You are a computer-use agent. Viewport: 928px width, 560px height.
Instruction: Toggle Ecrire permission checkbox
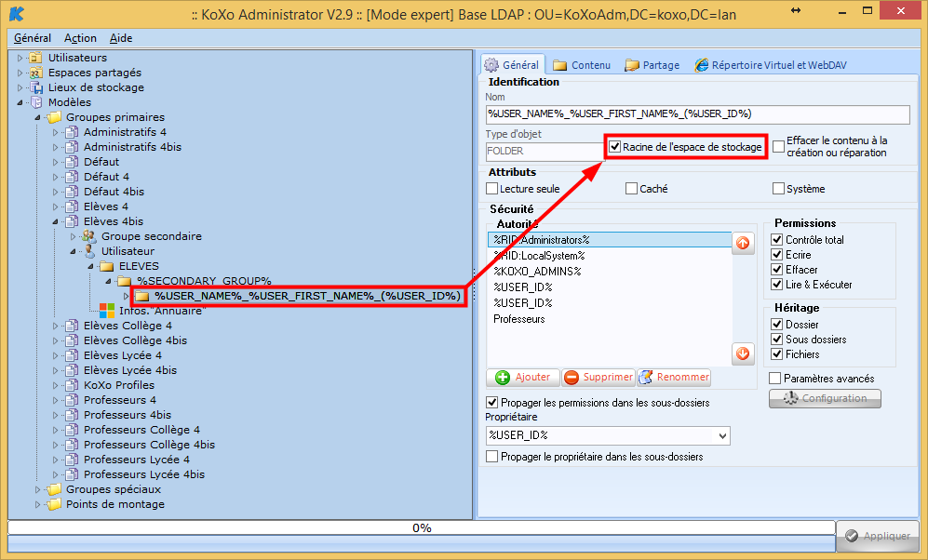pos(777,254)
